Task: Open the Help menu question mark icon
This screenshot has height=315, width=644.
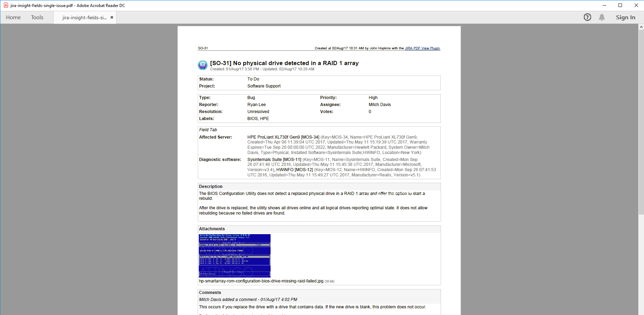Action: coord(587,17)
